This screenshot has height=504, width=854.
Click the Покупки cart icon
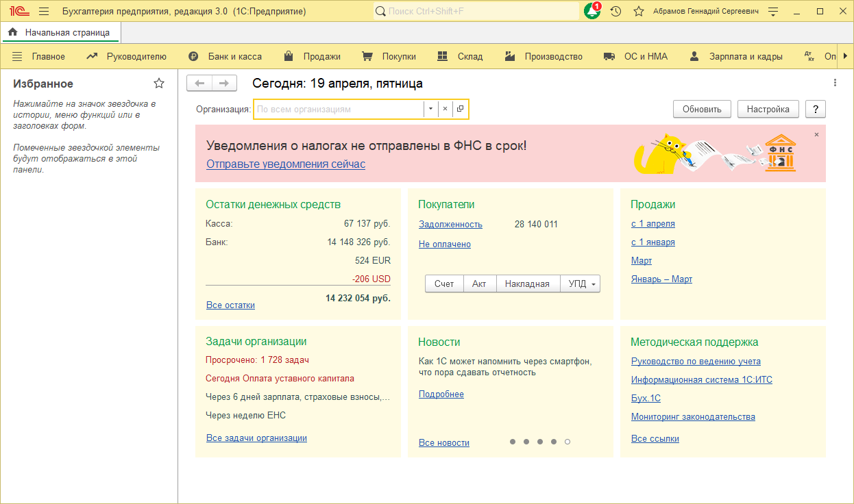point(367,56)
